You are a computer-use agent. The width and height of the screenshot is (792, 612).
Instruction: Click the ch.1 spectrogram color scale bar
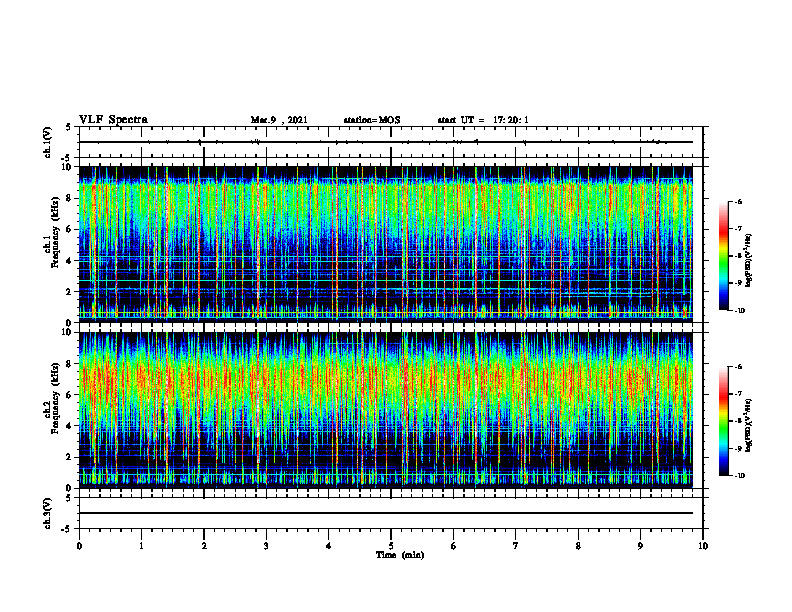(x=723, y=256)
